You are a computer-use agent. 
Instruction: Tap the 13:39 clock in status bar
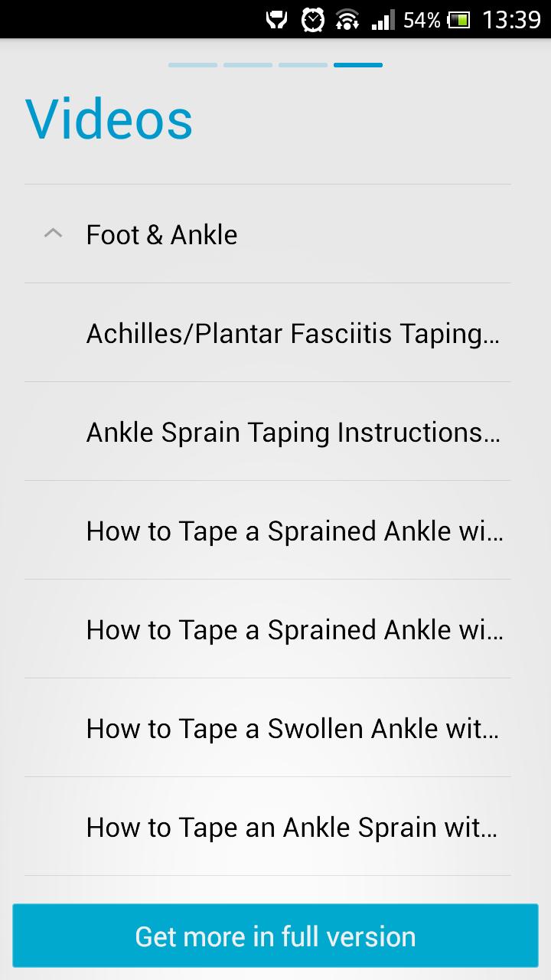(x=511, y=20)
